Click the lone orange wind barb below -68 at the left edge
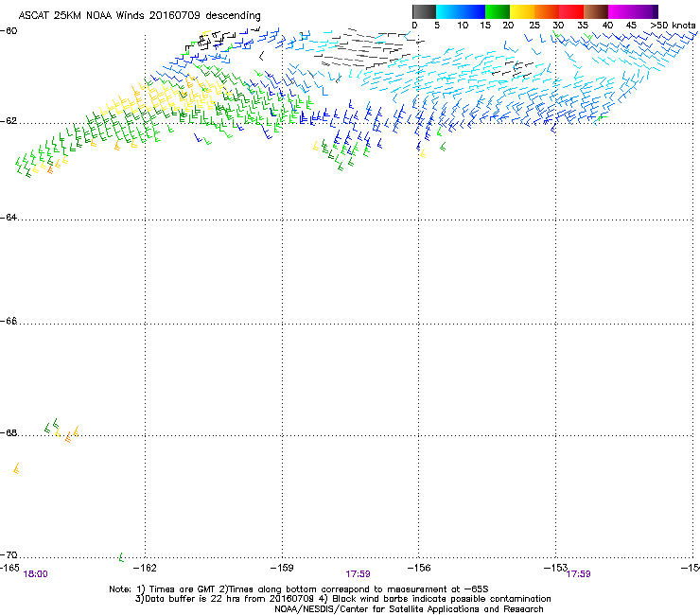Viewport: 700px width, 615px height. 16,468
